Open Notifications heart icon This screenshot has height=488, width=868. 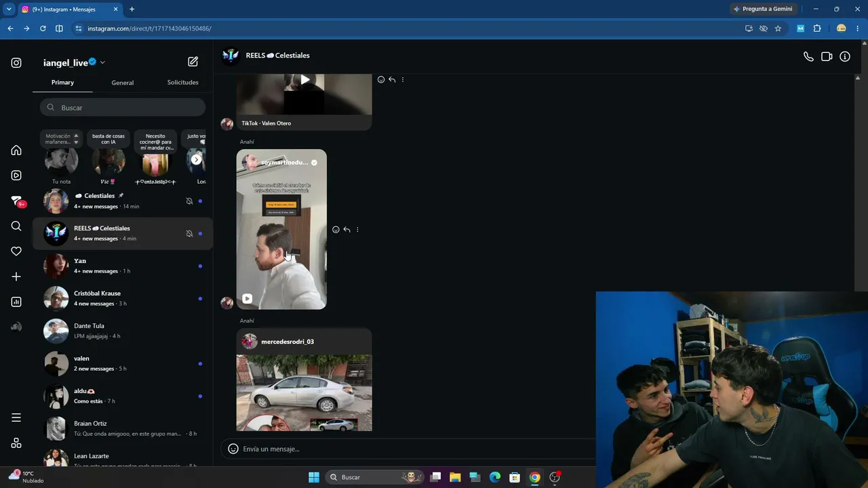16,251
